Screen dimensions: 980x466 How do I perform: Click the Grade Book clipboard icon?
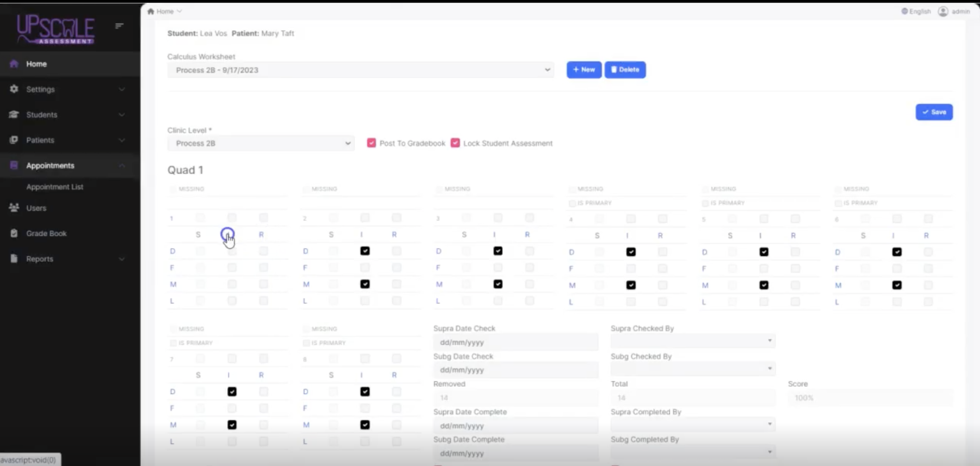14,233
